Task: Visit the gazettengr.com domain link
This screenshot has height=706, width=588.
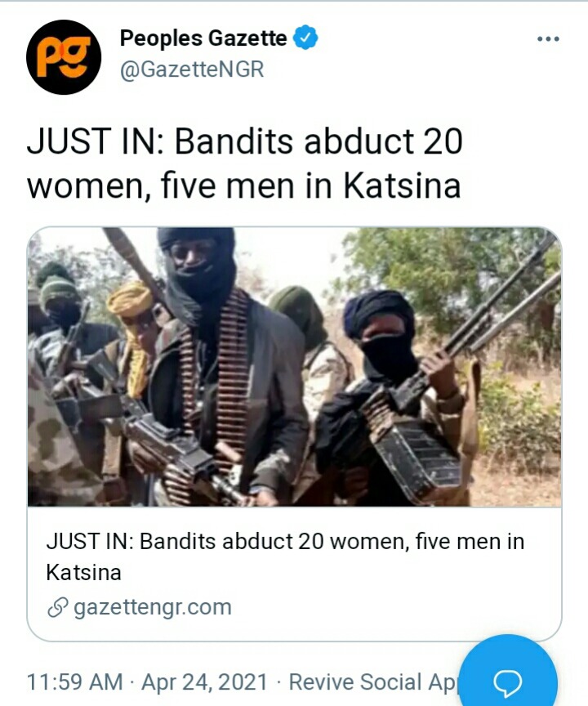Action: (153, 607)
